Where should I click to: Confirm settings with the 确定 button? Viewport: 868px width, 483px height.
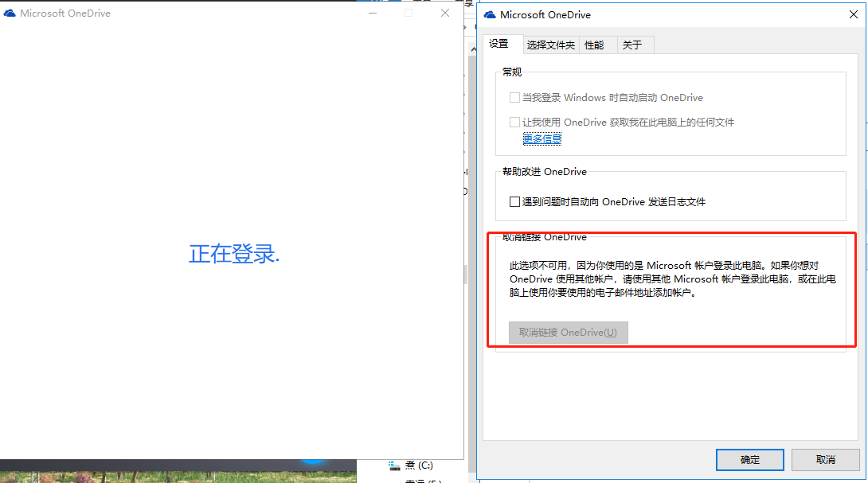tap(750, 460)
